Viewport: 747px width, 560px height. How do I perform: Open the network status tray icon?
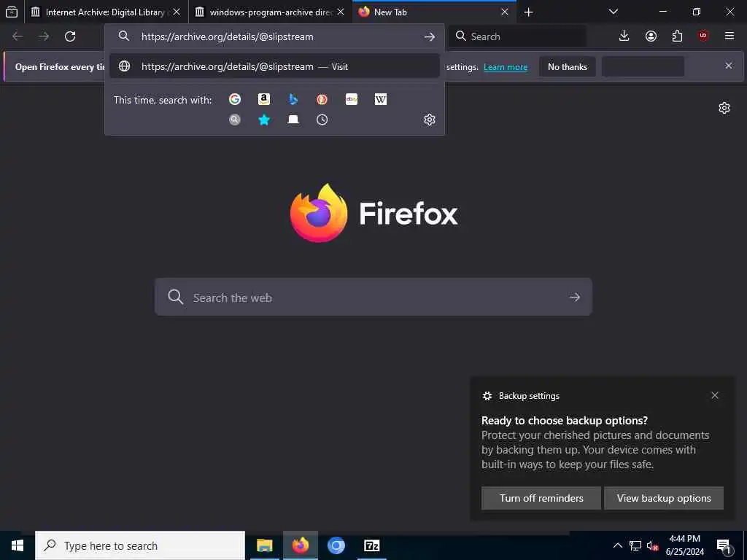point(635,545)
